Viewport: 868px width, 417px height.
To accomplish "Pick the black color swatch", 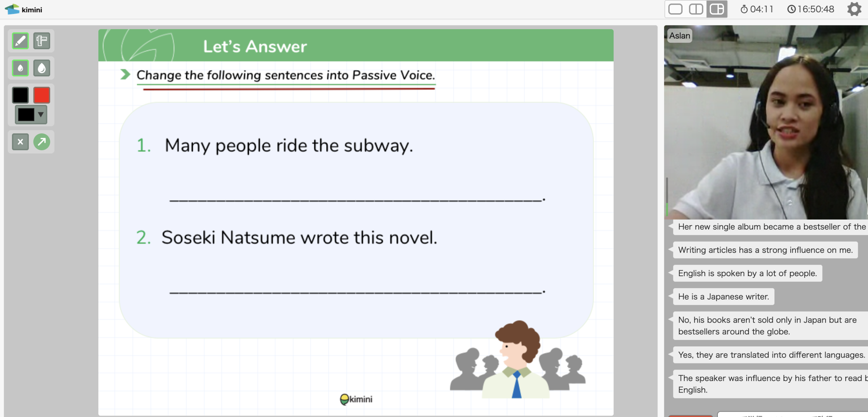I will pyautogui.click(x=20, y=95).
